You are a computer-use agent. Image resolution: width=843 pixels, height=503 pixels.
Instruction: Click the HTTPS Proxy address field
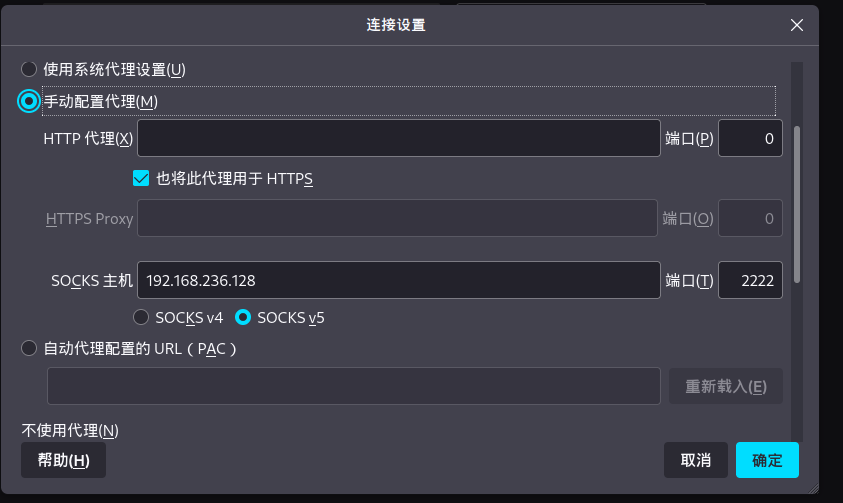(398, 218)
